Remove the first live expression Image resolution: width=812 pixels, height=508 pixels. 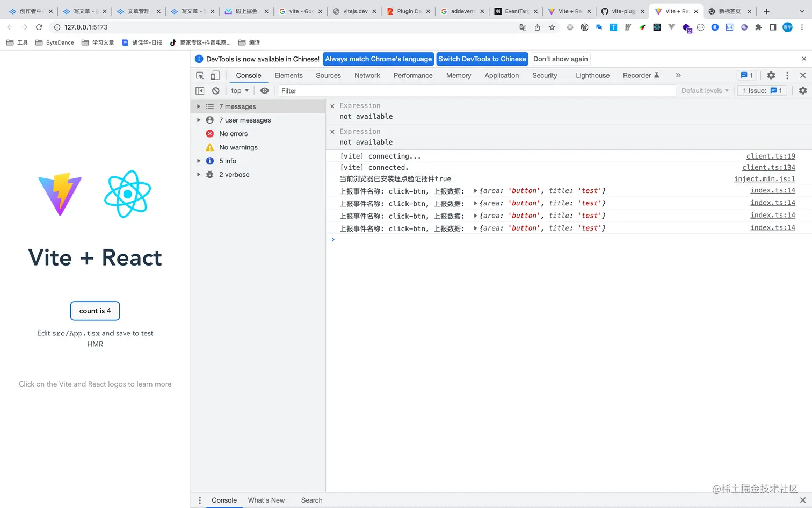tap(332, 106)
